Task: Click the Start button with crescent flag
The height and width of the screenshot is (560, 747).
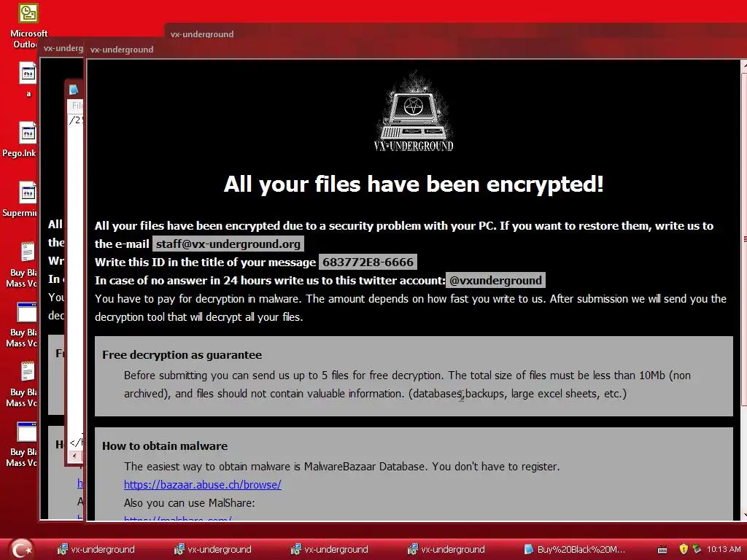Action: pyautogui.click(x=21, y=548)
